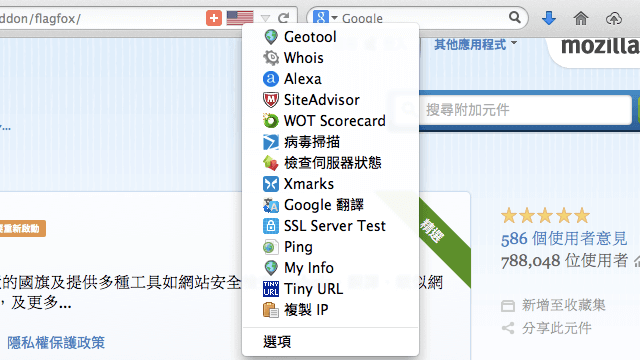Open the address bar history dropdown arrow
Image resolution: width=640 pixels, height=360 pixels.
(x=265, y=18)
